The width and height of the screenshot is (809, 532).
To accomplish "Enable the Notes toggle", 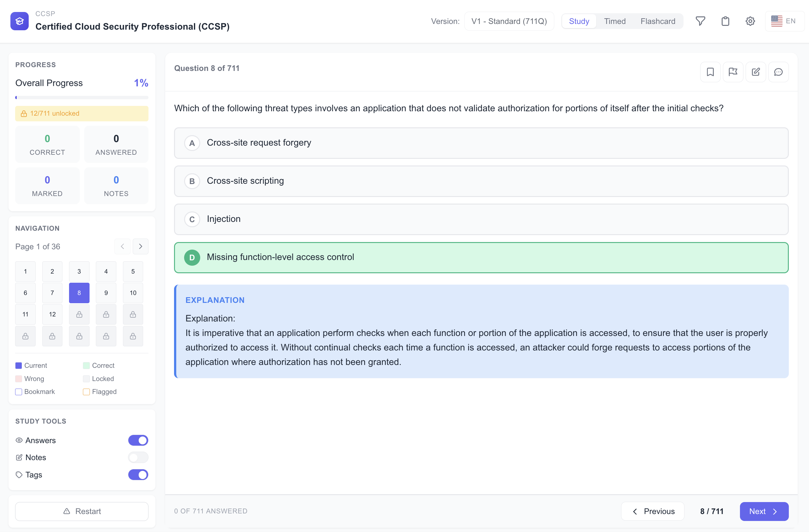I will [x=138, y=457].
